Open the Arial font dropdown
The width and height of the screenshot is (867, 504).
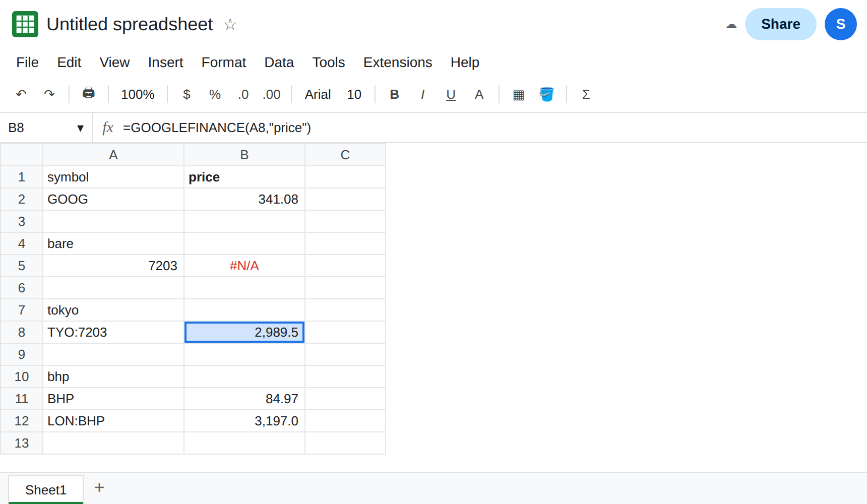[318, 94]
